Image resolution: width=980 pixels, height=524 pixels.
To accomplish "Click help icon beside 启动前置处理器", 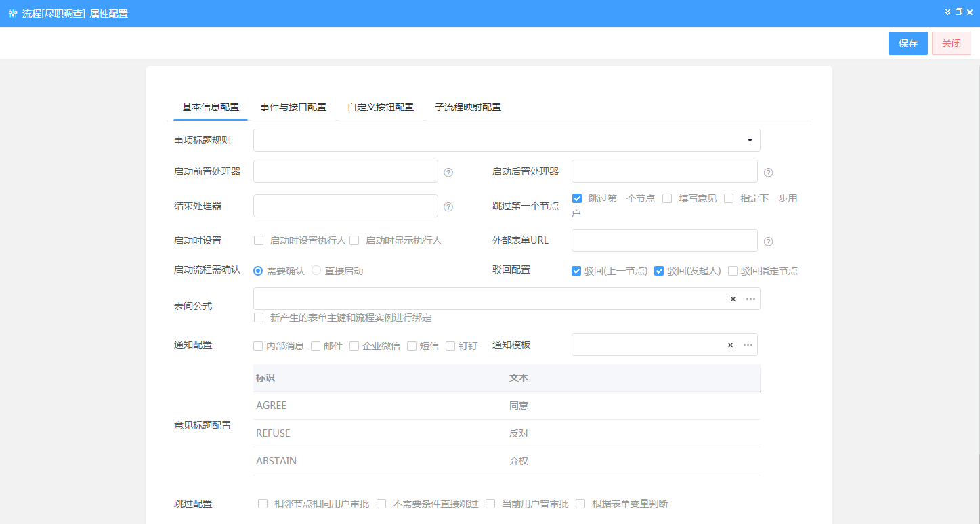I will point(448,173).
